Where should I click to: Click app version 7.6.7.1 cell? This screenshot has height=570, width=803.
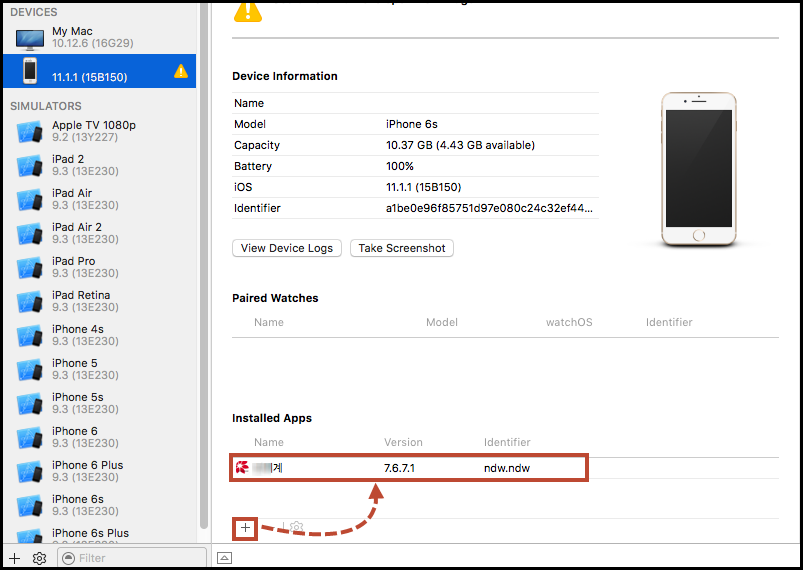(399, 468)
